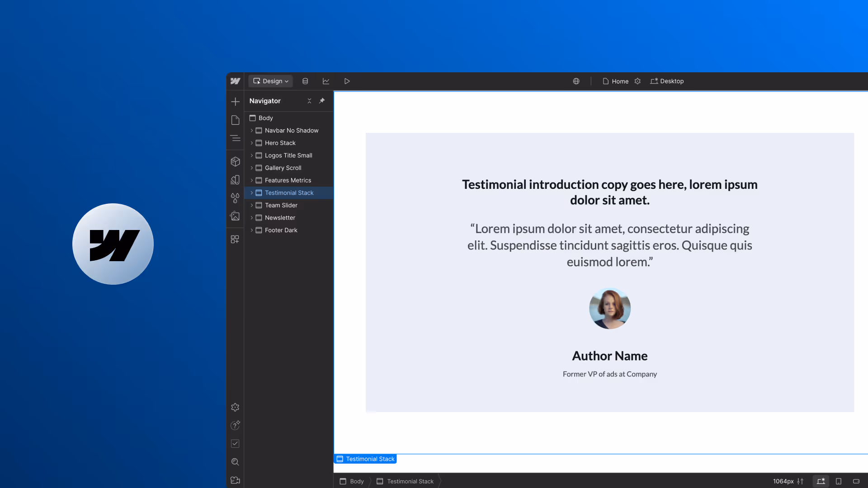
Task: Expand the Team Slider element
Action: [252, 205]
